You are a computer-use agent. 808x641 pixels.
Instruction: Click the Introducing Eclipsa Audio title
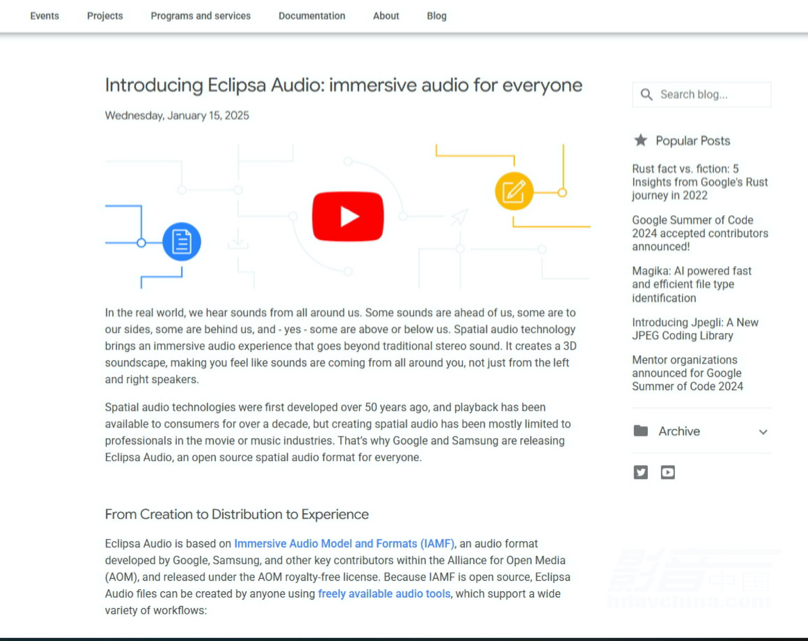click(343, 85)
